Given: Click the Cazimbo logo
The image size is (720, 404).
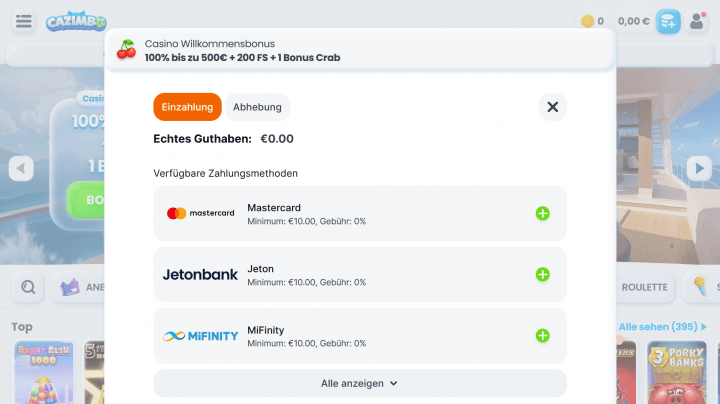Looking at the screenshot, I should [x=76, y=22].
